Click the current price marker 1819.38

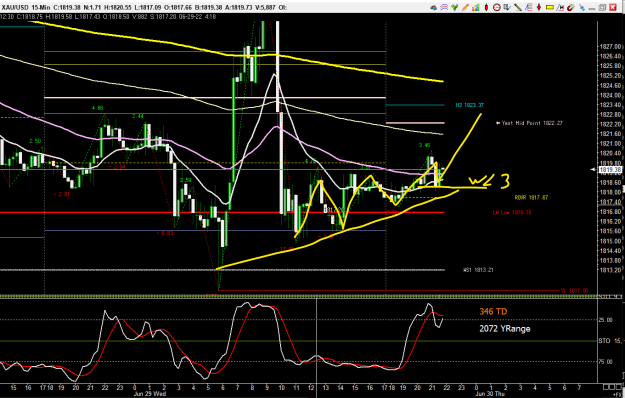pyautogui.click(x=610, y=170)
